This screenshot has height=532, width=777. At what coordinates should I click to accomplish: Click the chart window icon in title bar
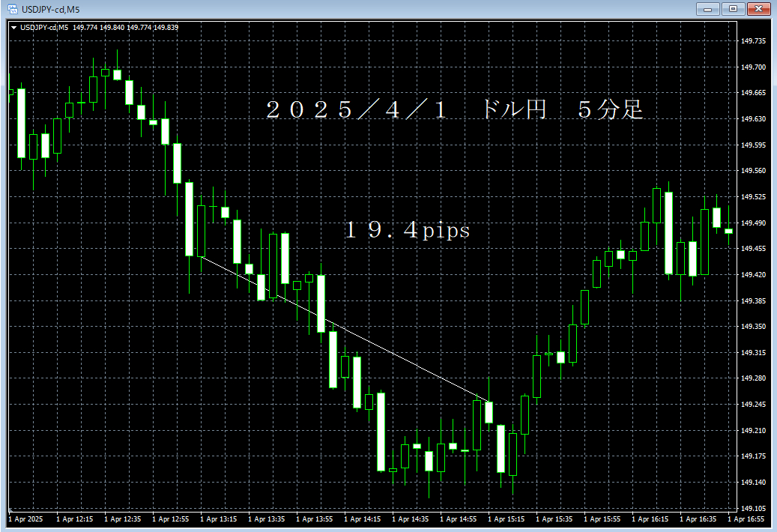click(x=13, y=9)
